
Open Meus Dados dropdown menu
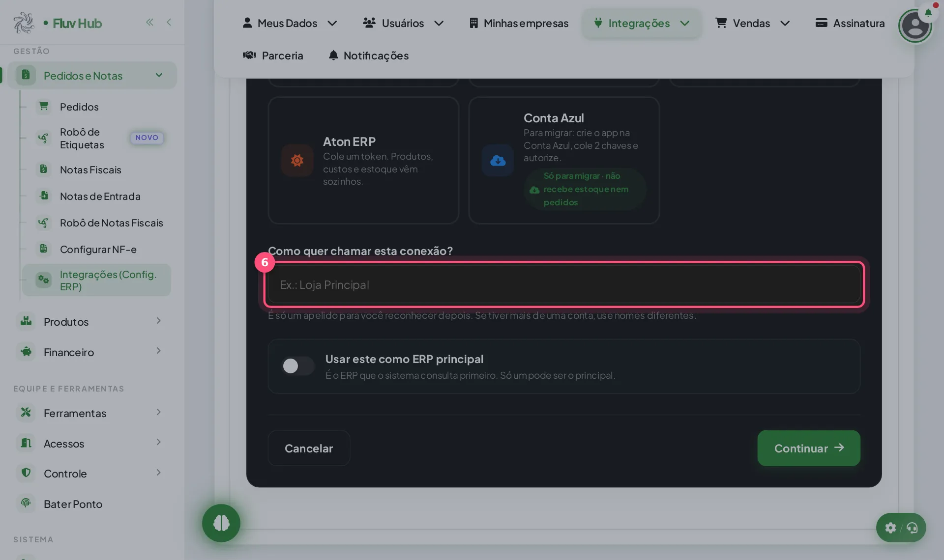tap(290, 23)
